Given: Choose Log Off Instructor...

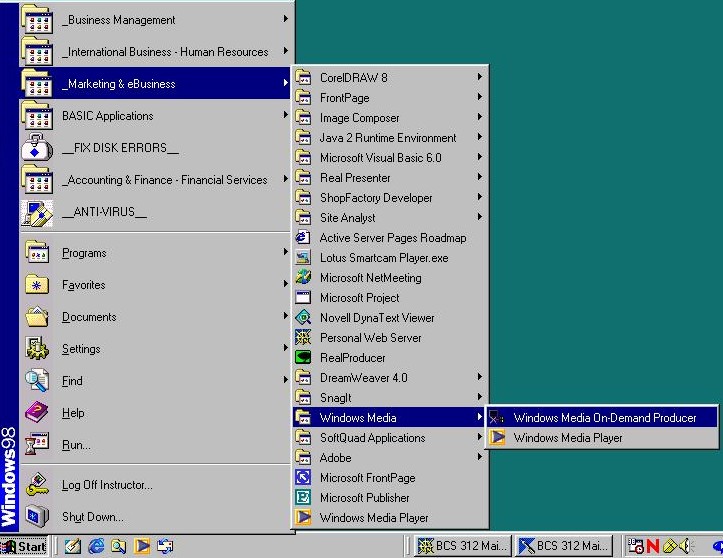Looking at the screenshot, I should point(155,485).
